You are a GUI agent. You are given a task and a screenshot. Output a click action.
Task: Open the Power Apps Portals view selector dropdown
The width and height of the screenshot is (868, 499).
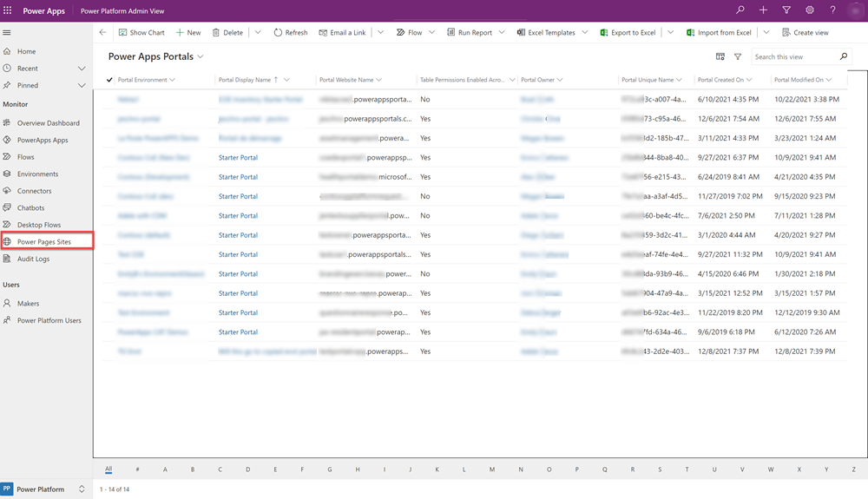pos(201,56)
